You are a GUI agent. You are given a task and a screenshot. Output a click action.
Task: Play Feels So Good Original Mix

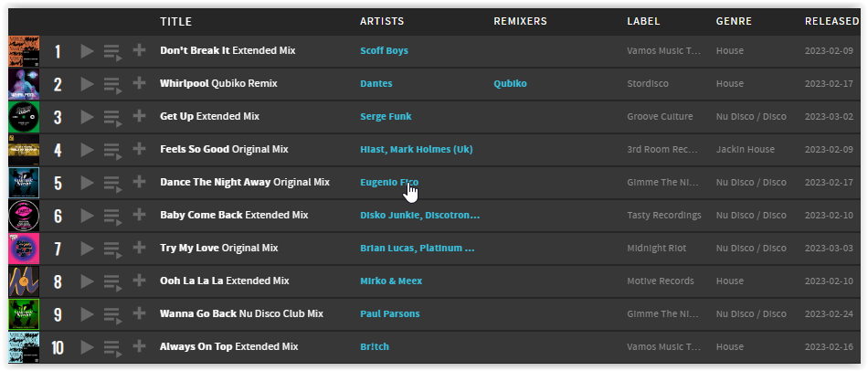87,150
